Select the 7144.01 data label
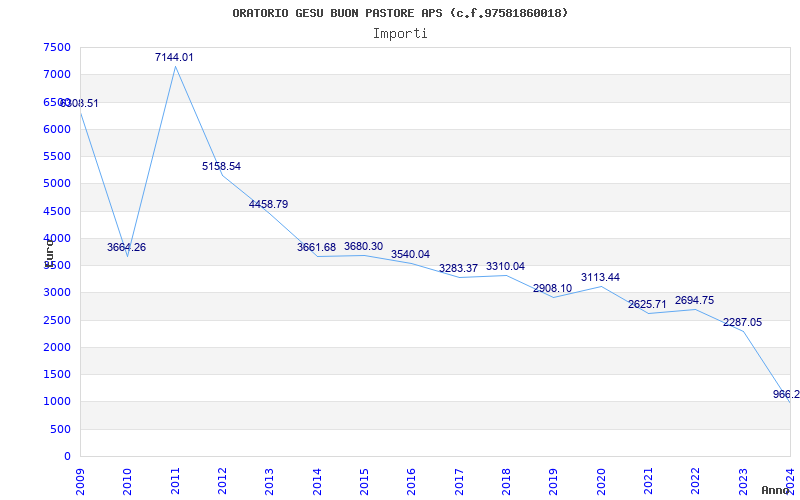 pos(174,58)
